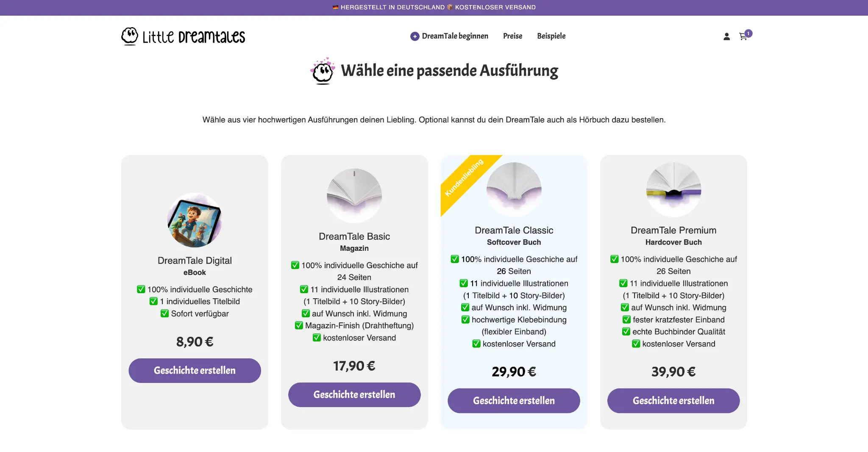Open the shopping cart icon
The height and width of the screenshot is (452, 868).
tap(743, 37)
